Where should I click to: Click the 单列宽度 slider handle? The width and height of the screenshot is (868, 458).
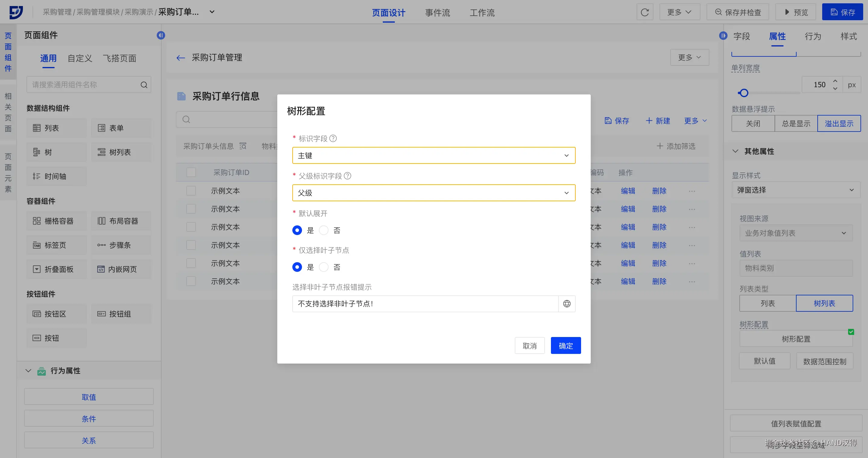pos(744,93)
